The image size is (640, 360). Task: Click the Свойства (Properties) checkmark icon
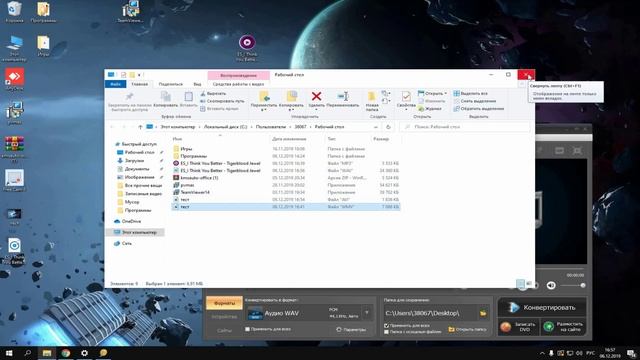pos(406,97)
